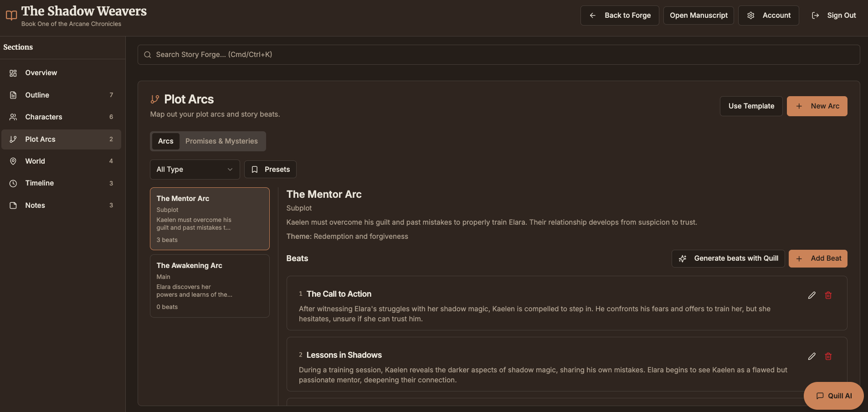Select the Plot Arcs section

click(x=61, y=139)
